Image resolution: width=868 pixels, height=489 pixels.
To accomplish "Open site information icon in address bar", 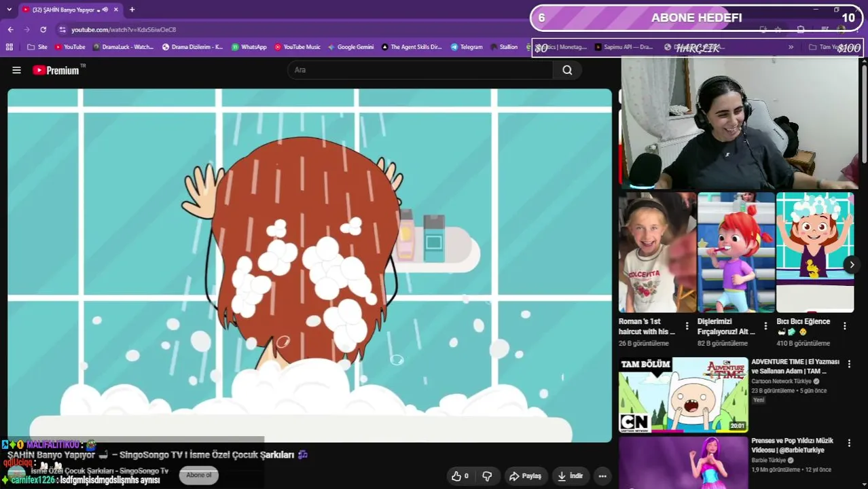I will tap(62, 30).
